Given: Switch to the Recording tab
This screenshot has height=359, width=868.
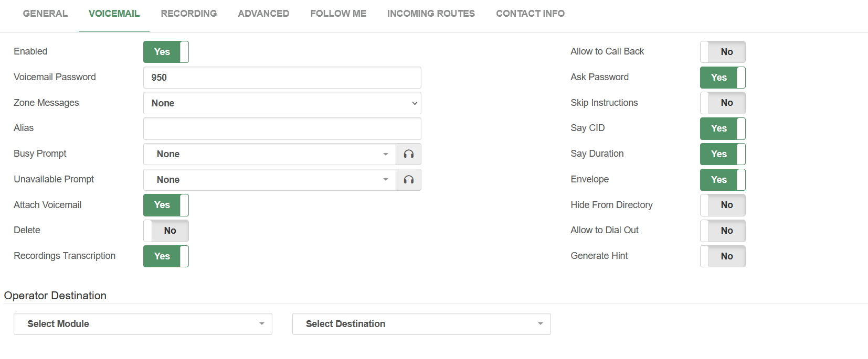Looking at the screenshot, I should point(188,14).
